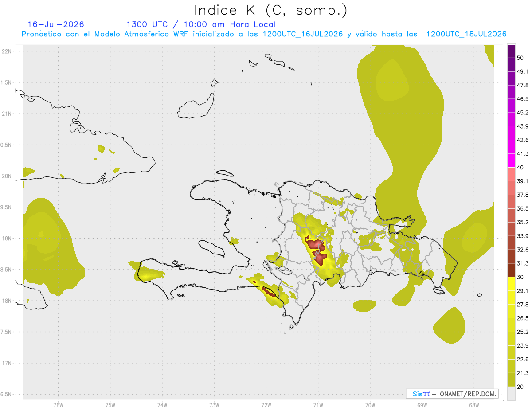This screenshot has height=411, width=532.
Task: Click latitude axis label "21N"
Action: point(7,114)
